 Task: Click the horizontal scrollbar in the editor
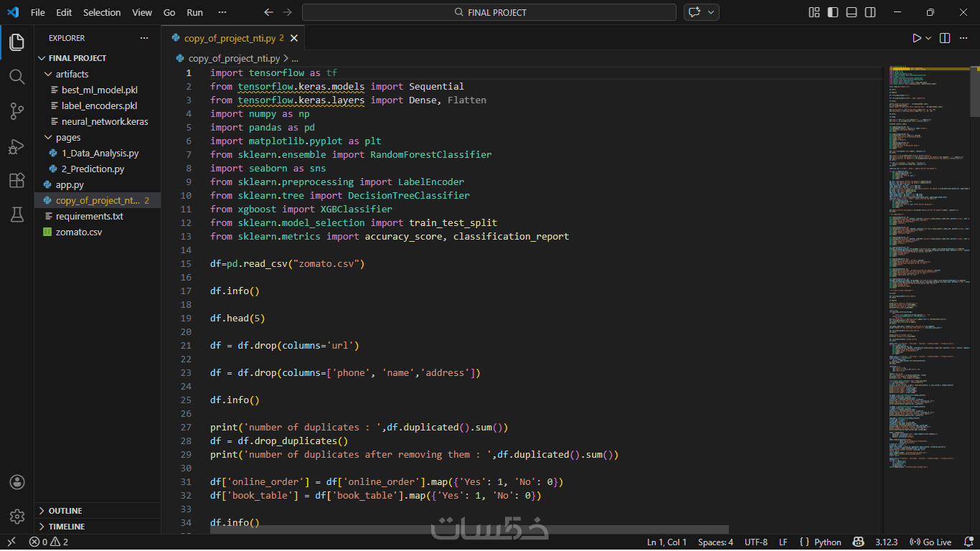(469, 529)
